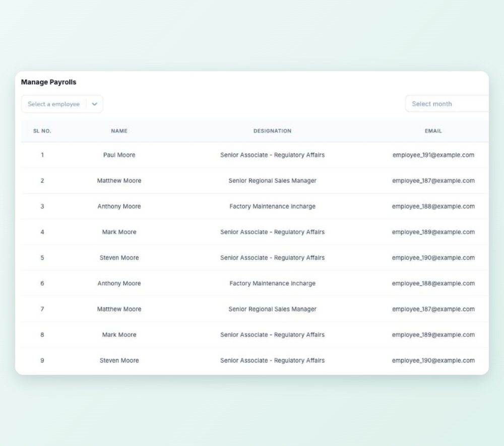Click serial number 9 cell
The height and width of the screenshot is (446, 504).
42,360
